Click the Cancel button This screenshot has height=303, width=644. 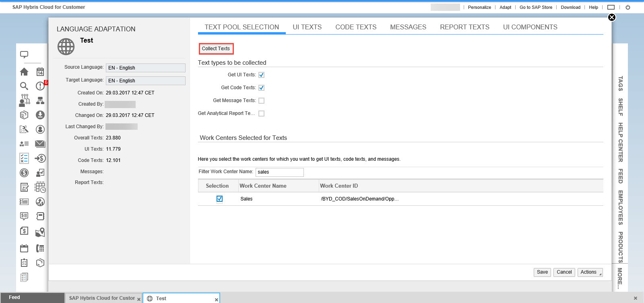[x=564, y=272]
